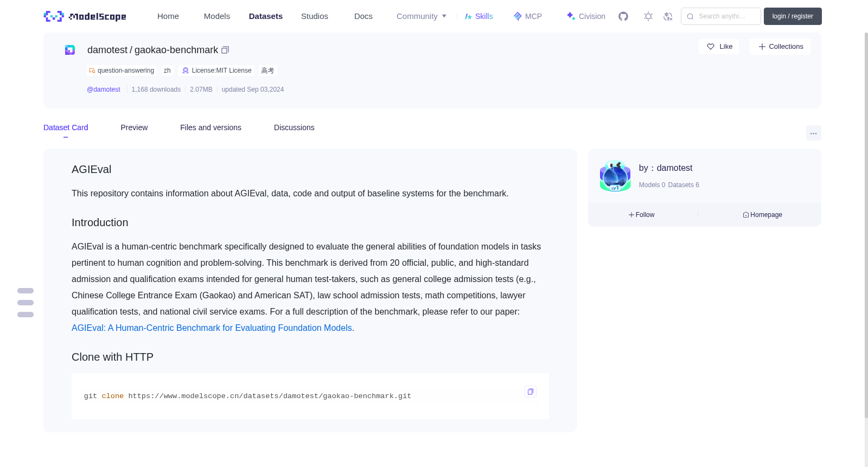Open the Civision link
This screenshot has height=467, width=868.
(586, 16)
